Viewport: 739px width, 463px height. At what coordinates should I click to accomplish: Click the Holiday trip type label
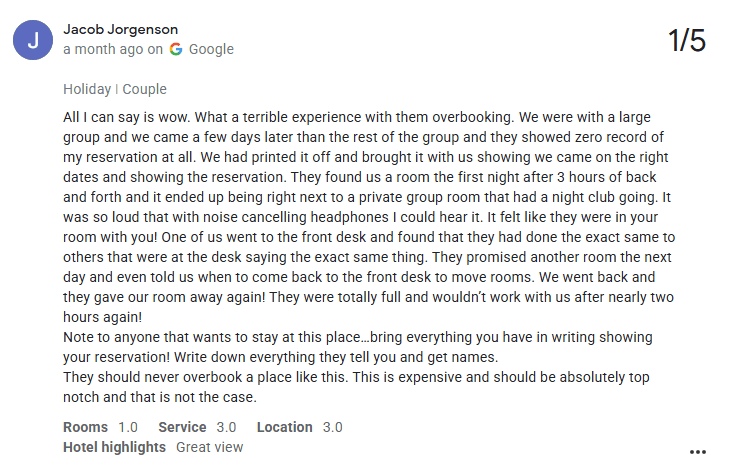point(87,90)
